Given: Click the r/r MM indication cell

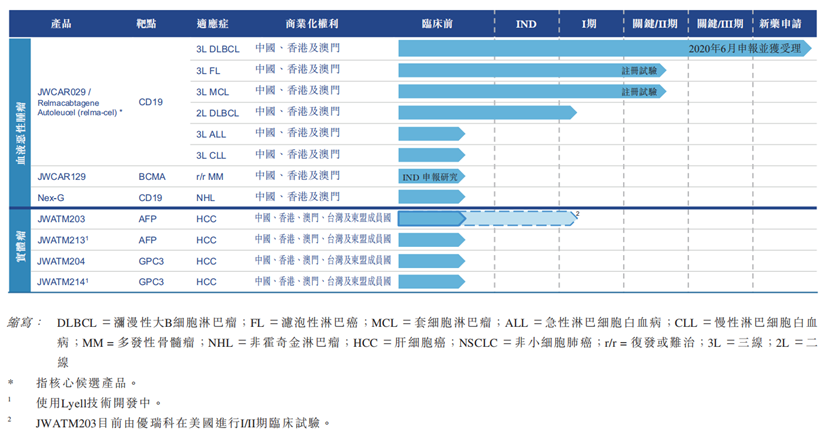Looking at the screenshot, I should tap(212, 176).
